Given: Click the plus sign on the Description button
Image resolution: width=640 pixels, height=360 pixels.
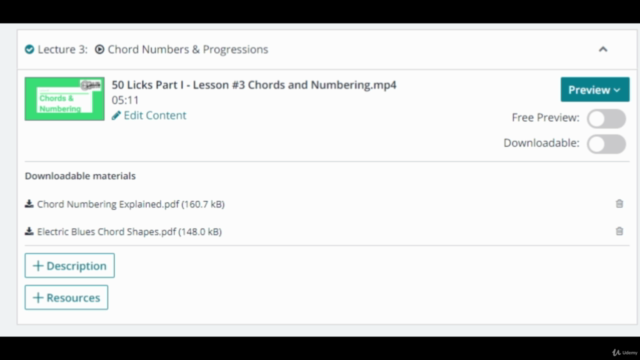Looking at the screenshot, I should click(38, 266).
